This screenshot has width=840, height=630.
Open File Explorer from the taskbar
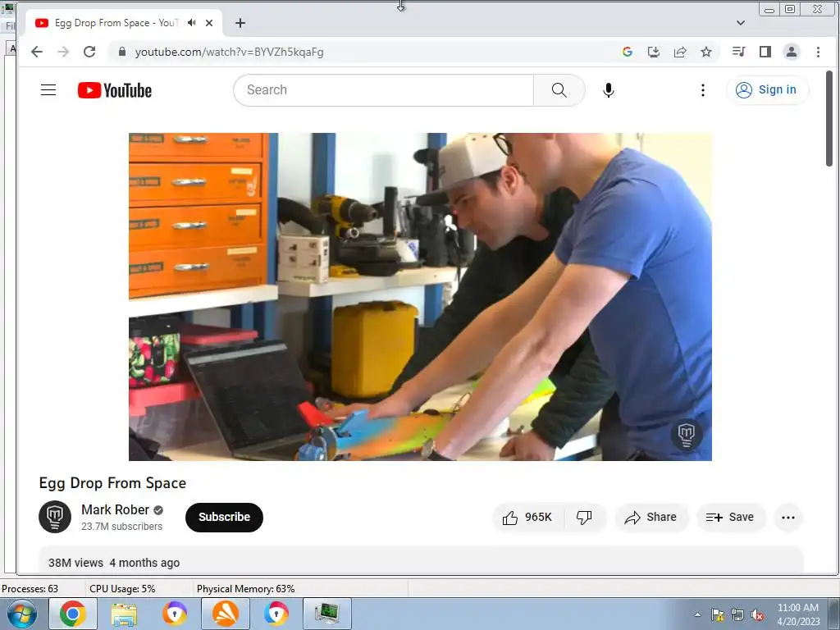click(x=125, y=614)
